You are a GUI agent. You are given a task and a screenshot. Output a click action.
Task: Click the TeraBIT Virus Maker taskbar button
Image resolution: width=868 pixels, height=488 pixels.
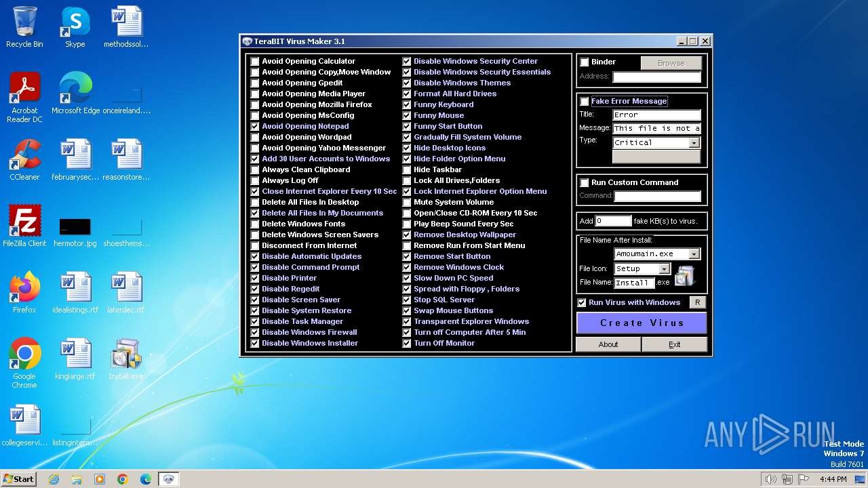(169, 479)
